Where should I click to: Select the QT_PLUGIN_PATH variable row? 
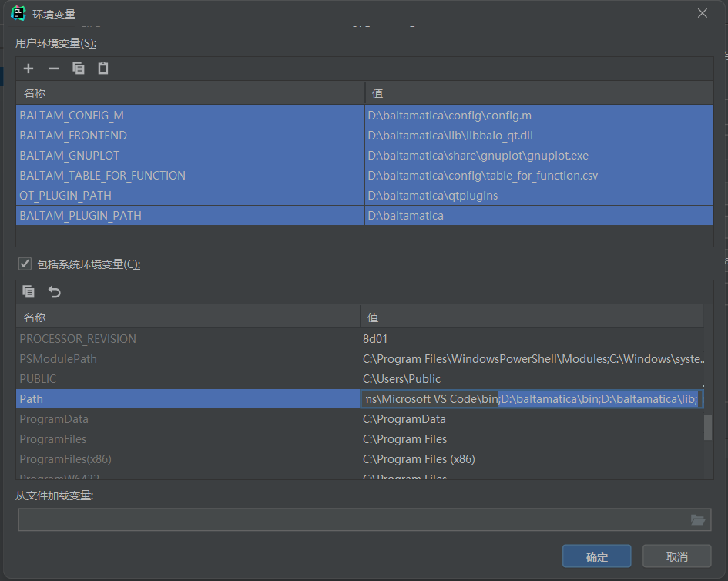click(65, 196)
